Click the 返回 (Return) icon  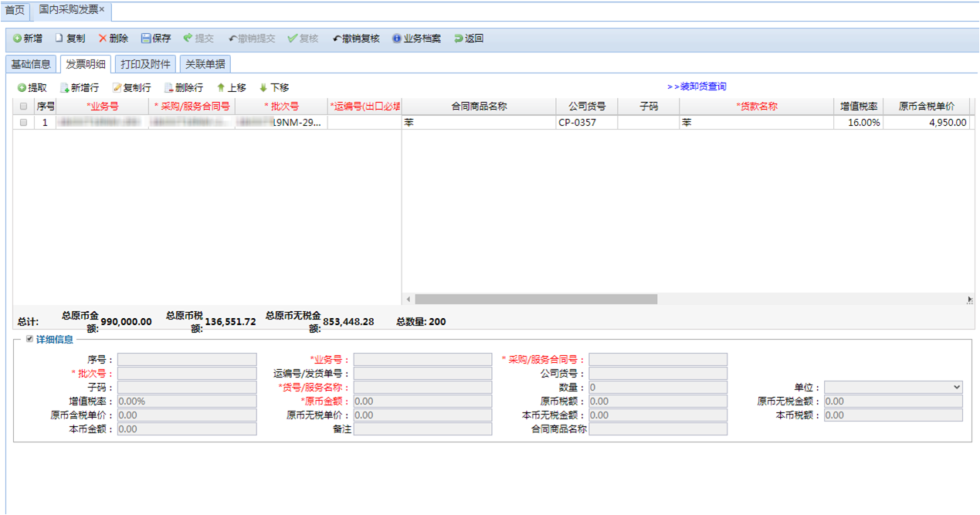459,39
